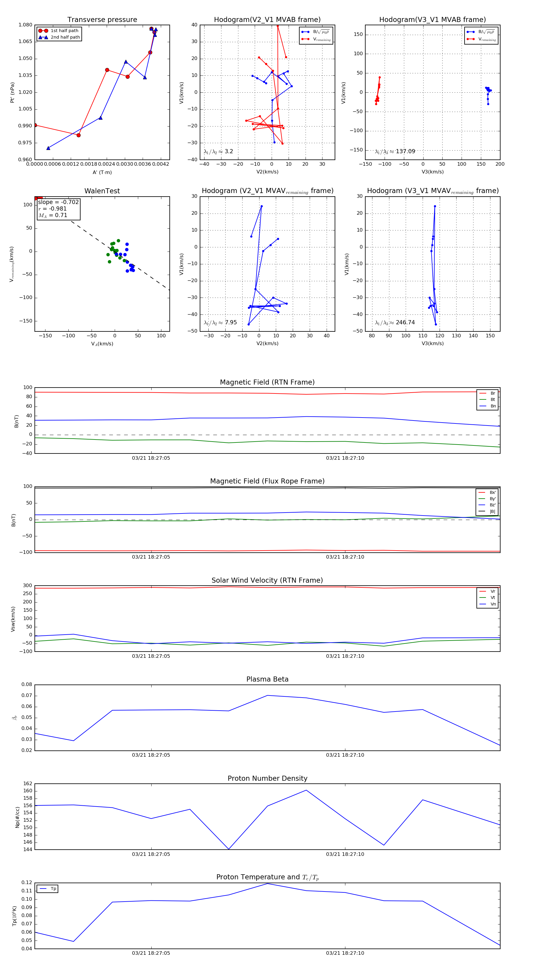Click the "Hodogram (V3_V1 MVAV remaining frame)" title
This screenshot has height=980, width=535.
coord(432,191)
